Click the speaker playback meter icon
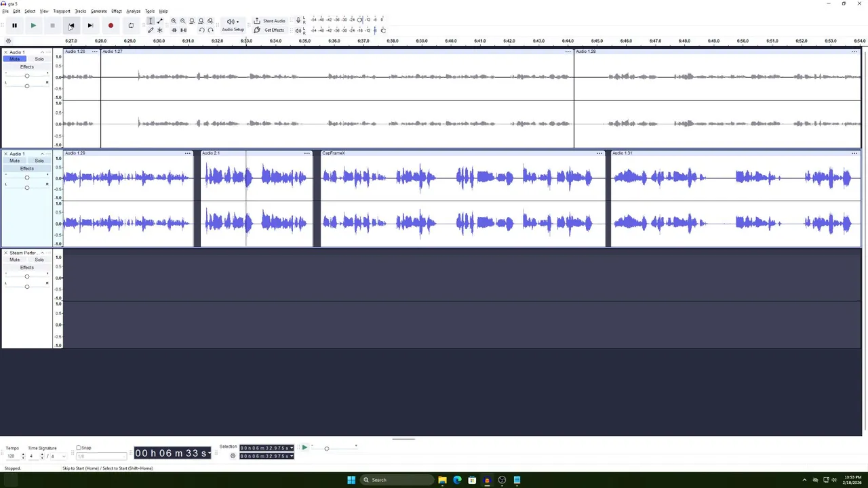The height and width of the screenshot is (488, 868). tap(298, 30)
